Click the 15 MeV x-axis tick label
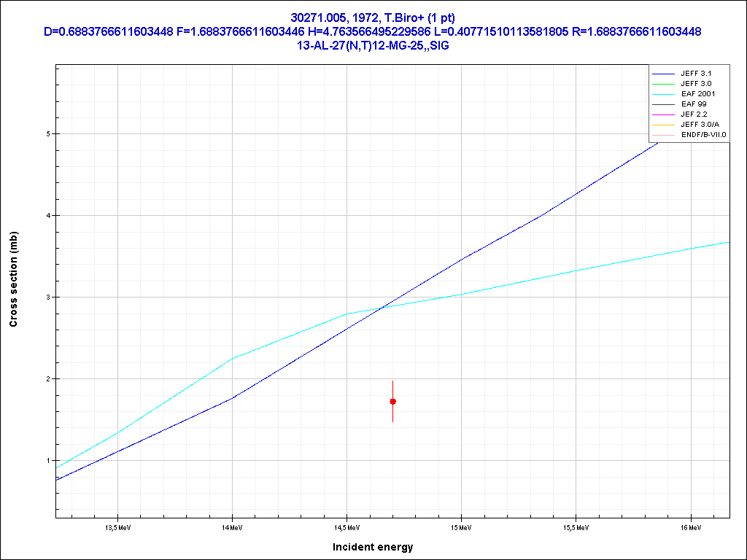Image resolution: width=747 pixels, height=560 pixels. pos(461,526)
